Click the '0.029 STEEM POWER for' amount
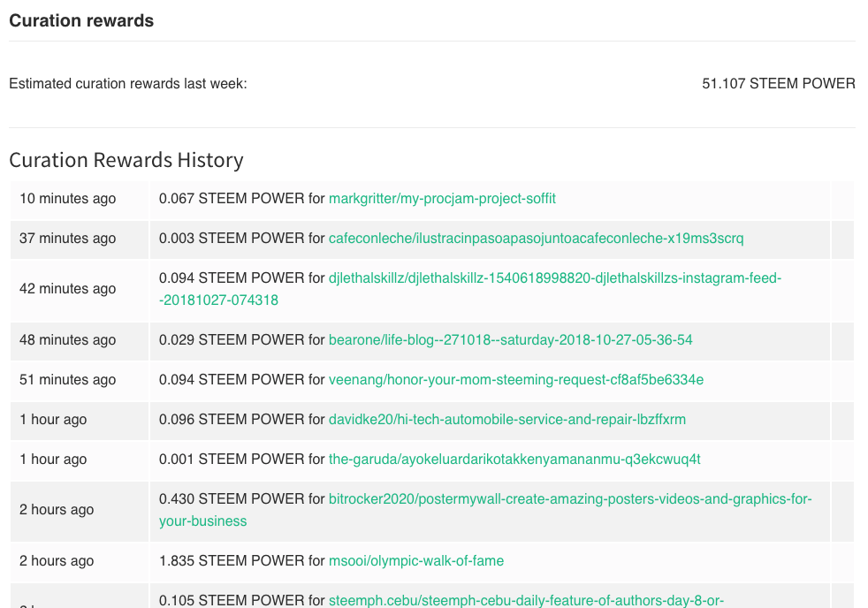The image size is (868, 608). (x=242, y=340)
